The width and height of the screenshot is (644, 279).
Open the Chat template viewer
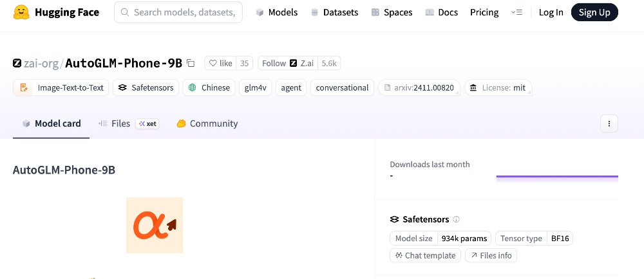(x=424, y=255)
